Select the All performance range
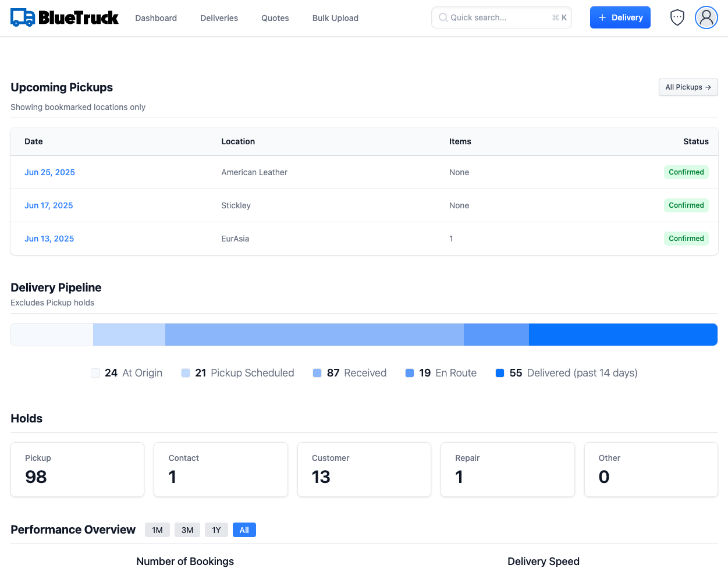 (x=244, y=530)
